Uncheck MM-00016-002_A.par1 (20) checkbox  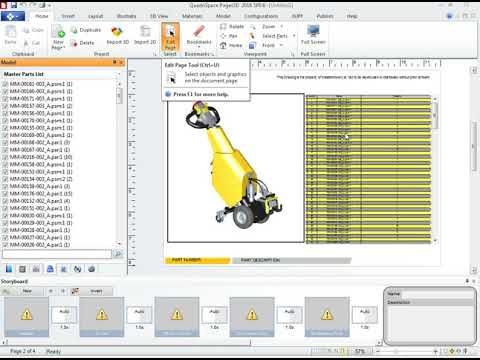[5, 157]
